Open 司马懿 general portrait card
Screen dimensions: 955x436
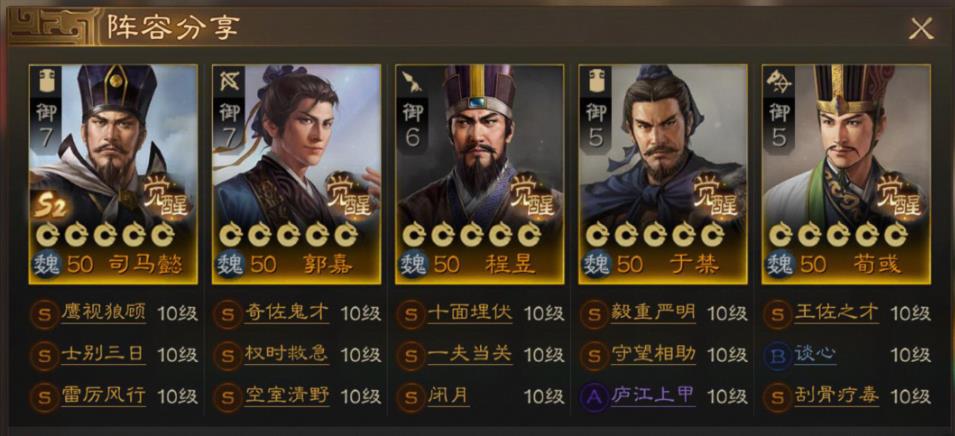pyautogui.click(x=113, y=174)
